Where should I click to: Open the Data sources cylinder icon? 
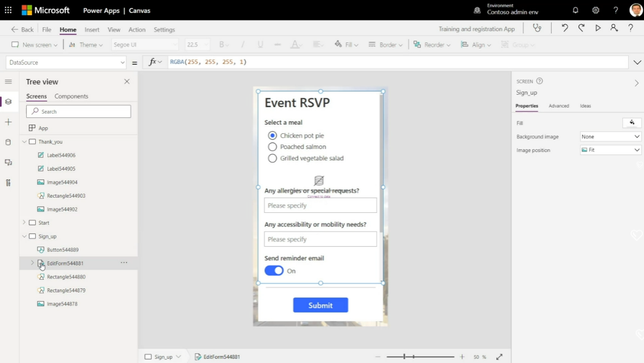(9, 142)
